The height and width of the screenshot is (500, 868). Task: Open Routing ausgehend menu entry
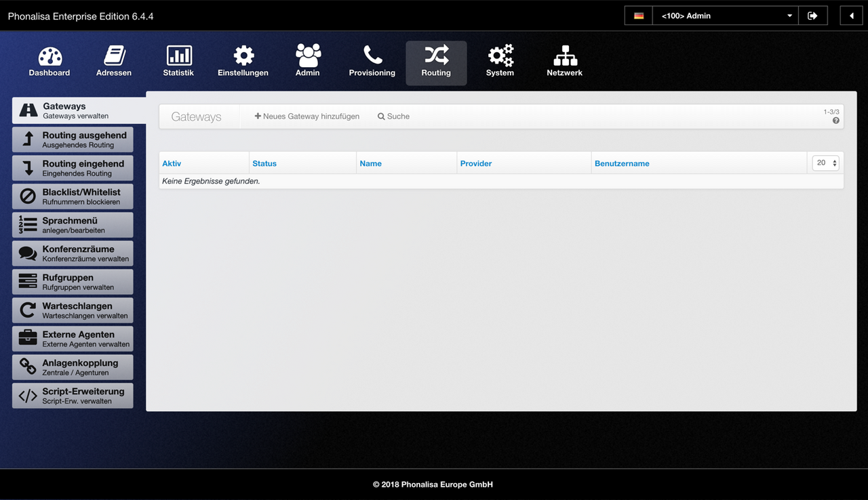[73, 140]
